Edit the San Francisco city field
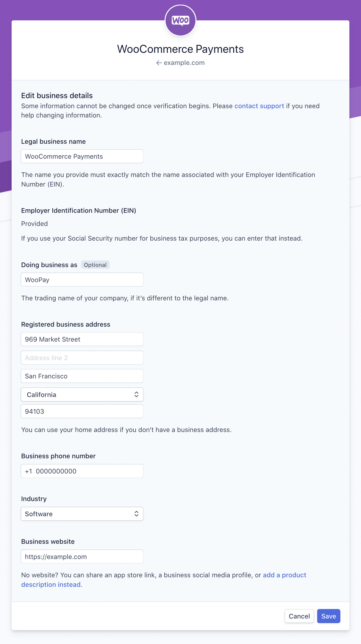 [x=82, y=376]
